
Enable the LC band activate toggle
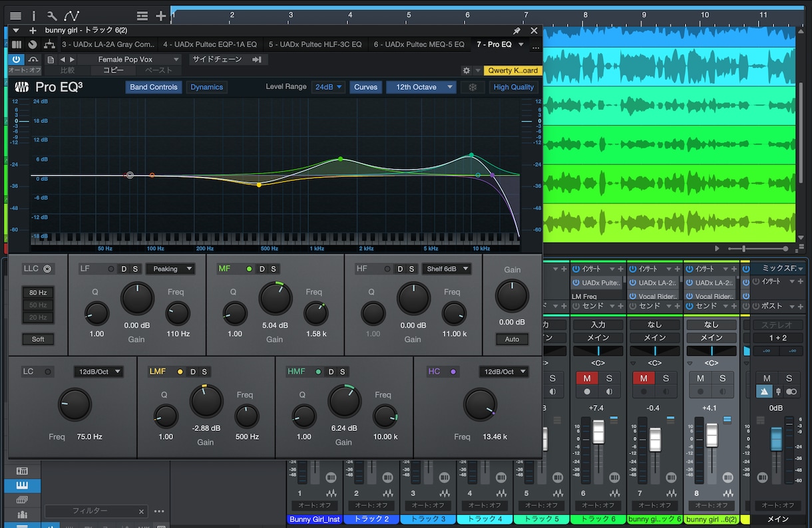pyautogui.click(x=49, y=372)
